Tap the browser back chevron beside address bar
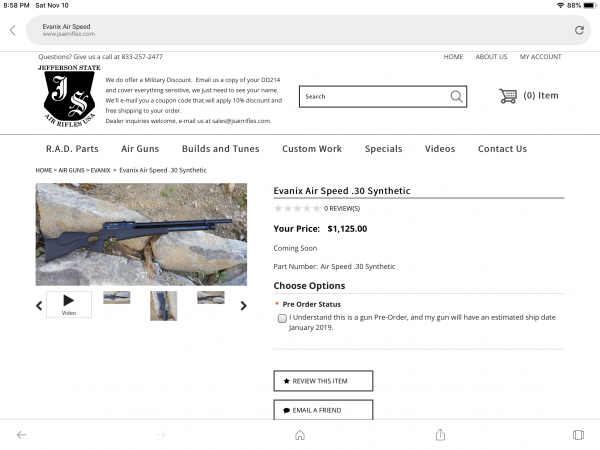This screenshot has width=600, height=450. [x=13, y=30]
